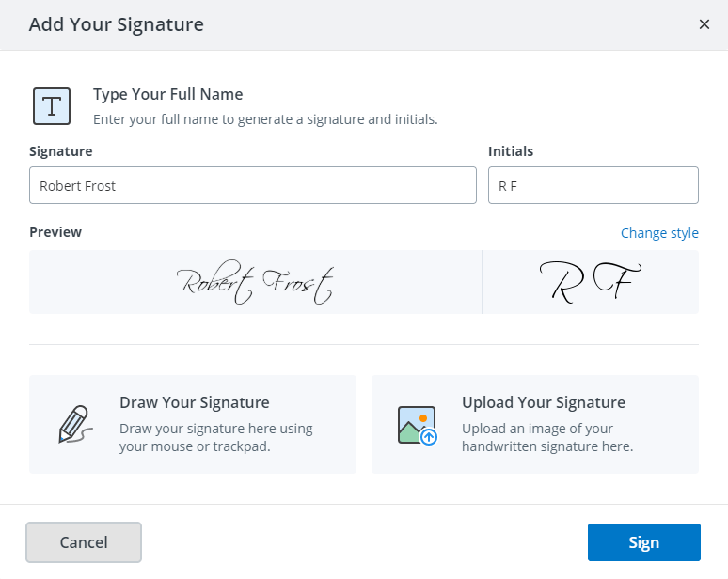Click the 'Initials' field label
The width and height of the screenshot is (728, 579).
511,151
